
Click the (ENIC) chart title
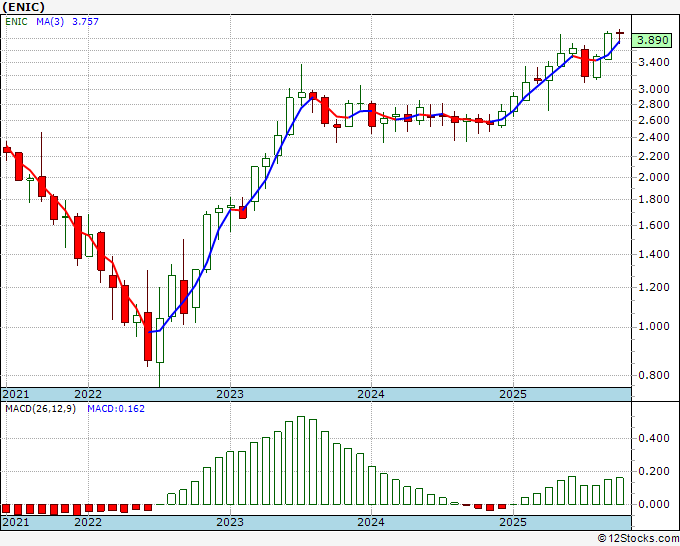tap(23, 7)
